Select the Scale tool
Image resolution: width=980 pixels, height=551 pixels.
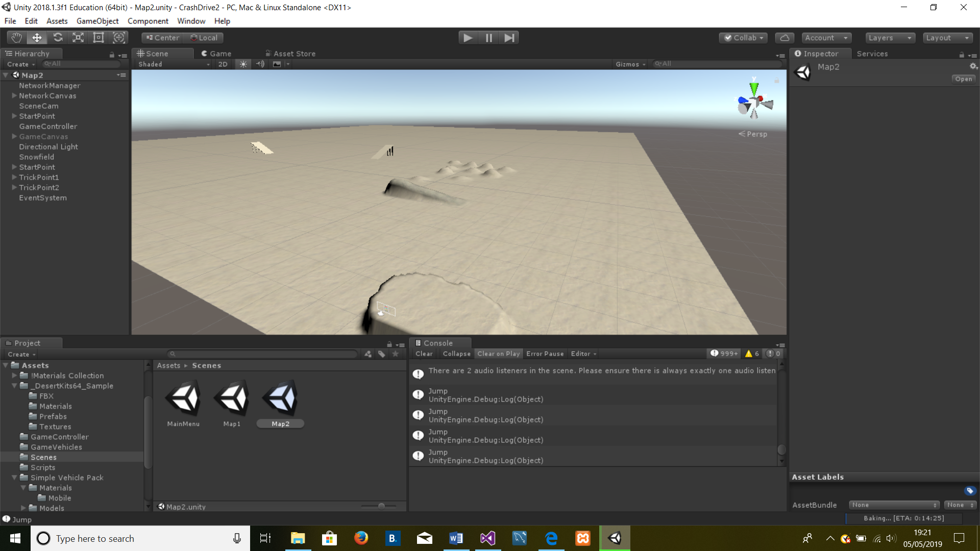click(78, 37)
